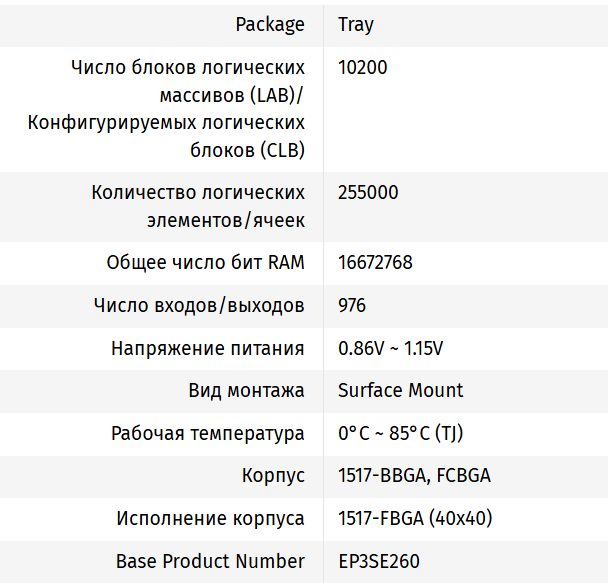Click the LAB/CLB count value 10200
Screen dimensions: 608x583
363,68
